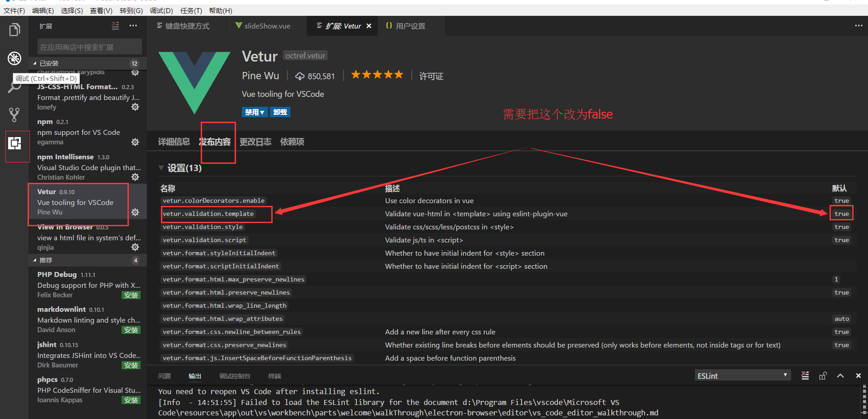The height and width of the screenshot is (419, 868).
Task: Open editor more actions ellipsis
Action: pos(859,26)
